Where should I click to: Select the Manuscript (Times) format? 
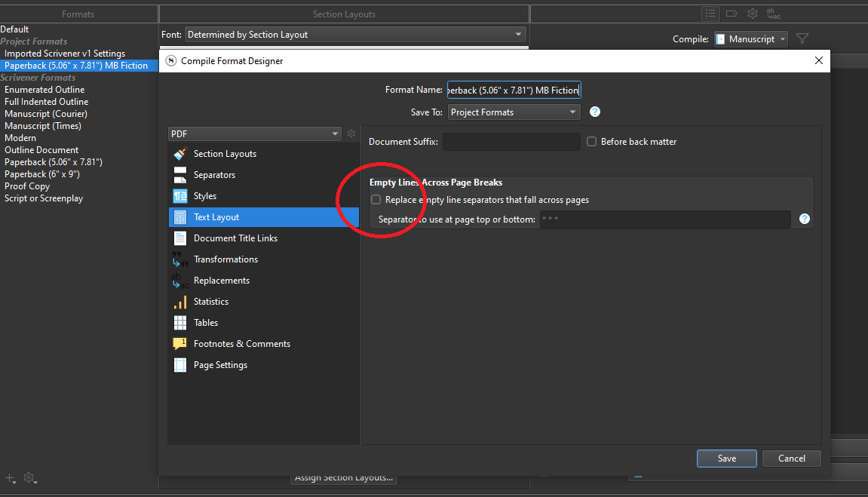coord(43,126)
